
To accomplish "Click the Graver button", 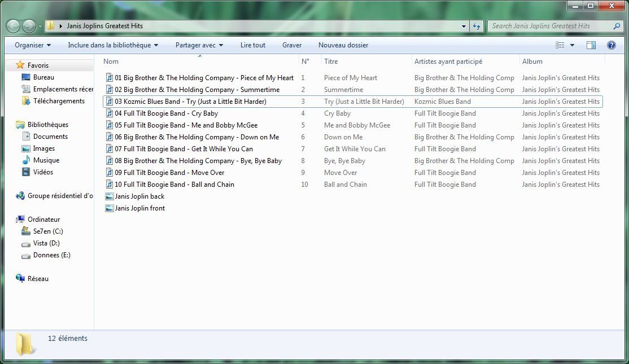I will pos(292,45).
